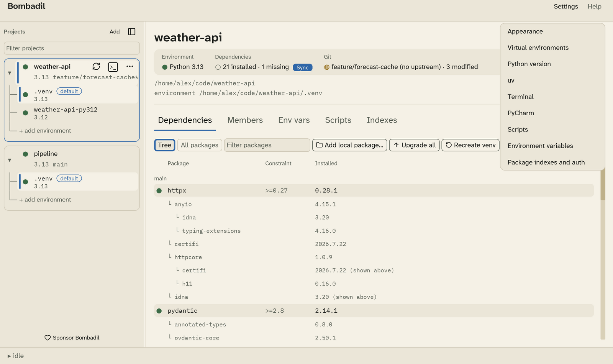Viewport: 613px width, 364px height.
Task: Click the hollow circle beside 21 installed
Action: (x=218, y=67)
